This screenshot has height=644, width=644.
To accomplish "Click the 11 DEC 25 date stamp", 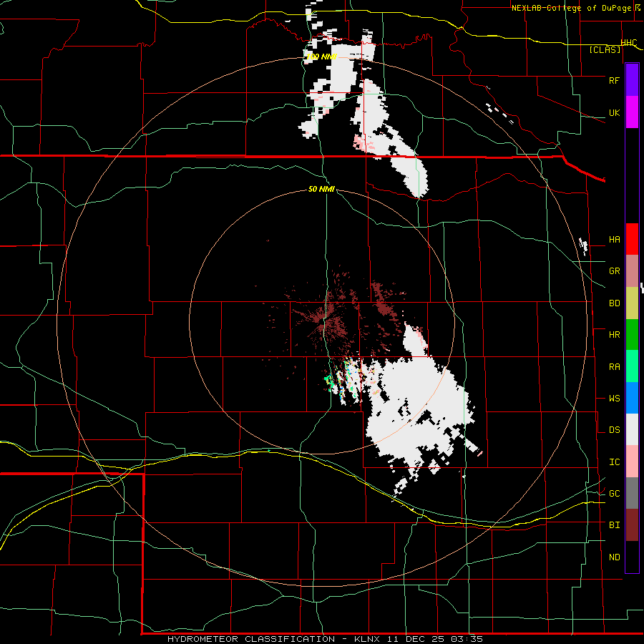I will coord(416,639).
